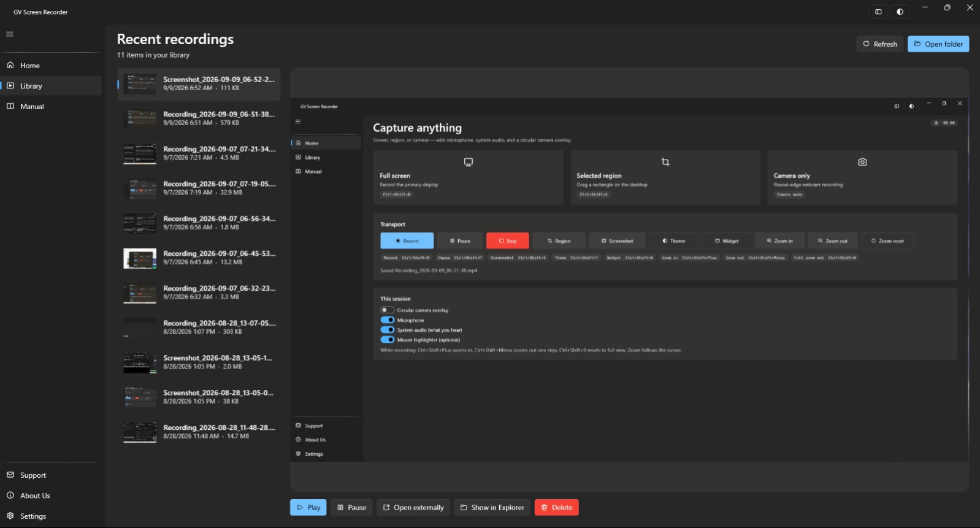Select the 2.0 MB screenshot from 8/28/2026
This screenshot has height=528, width=980.
(x=199, y=363)
